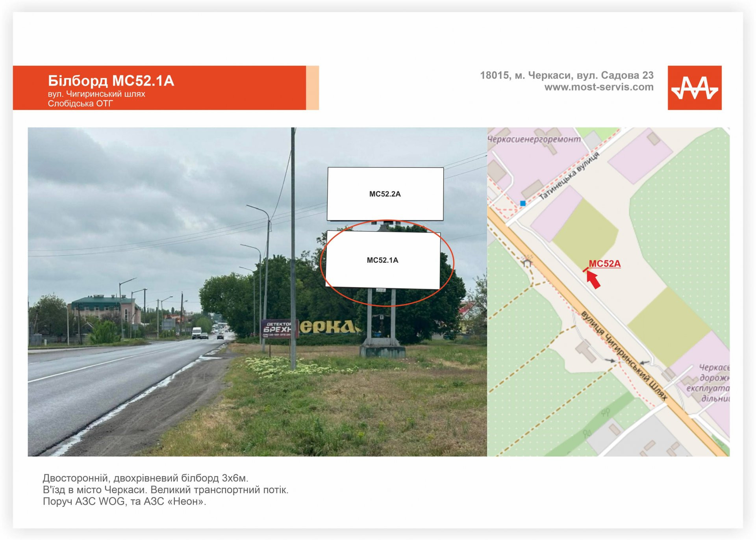Click the Слобідська ОТГ subtitle text
756x540 pixels.
(x=80, y=104)
